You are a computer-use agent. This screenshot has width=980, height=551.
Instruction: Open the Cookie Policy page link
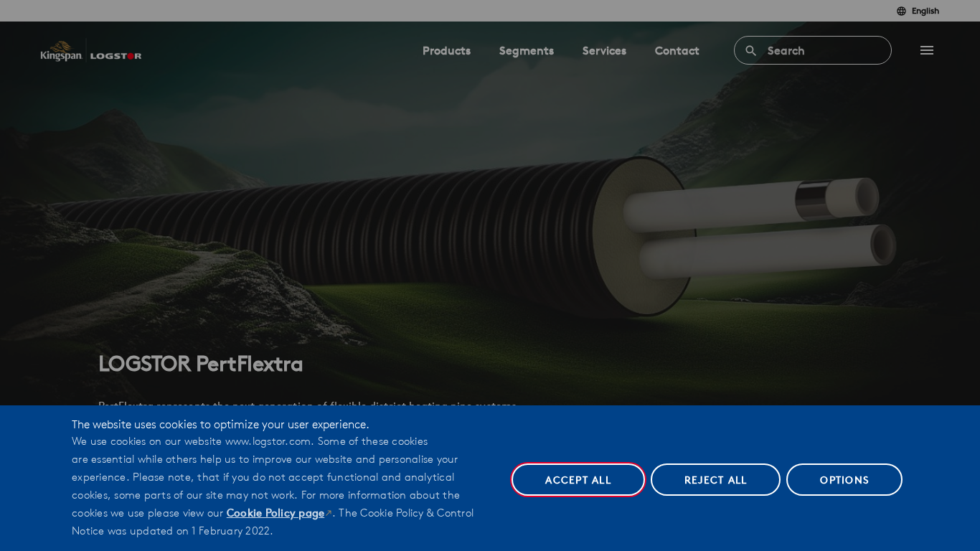(275, 513)
